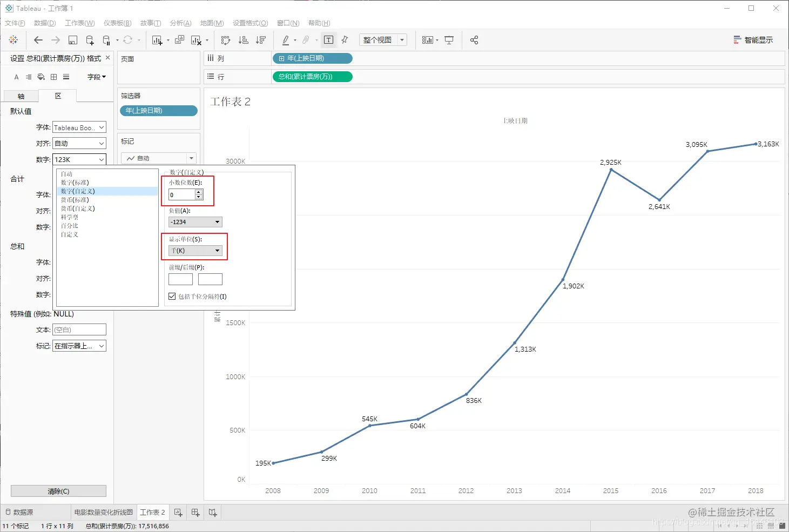Click the undo back arrow icon
The height and width of the screenshot is (532, 789).
(38, 40)
